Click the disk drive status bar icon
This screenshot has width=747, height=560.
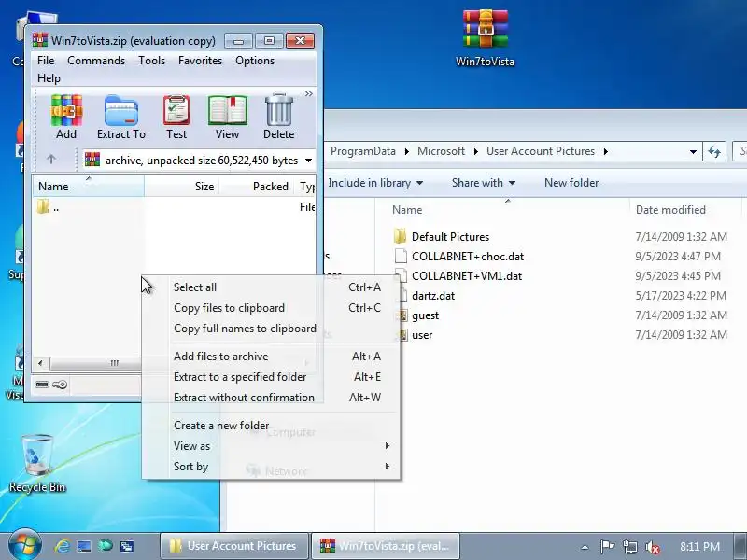tap(42, 385)
